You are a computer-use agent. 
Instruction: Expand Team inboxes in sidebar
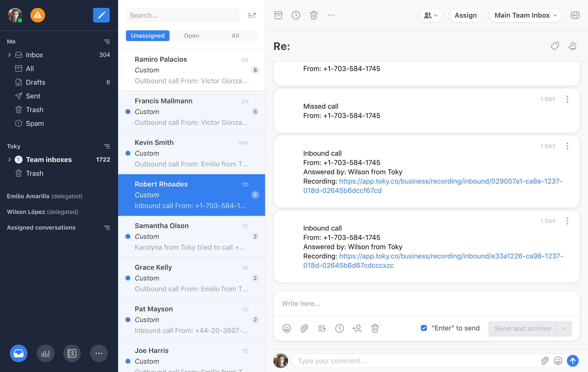click(9, 160)
